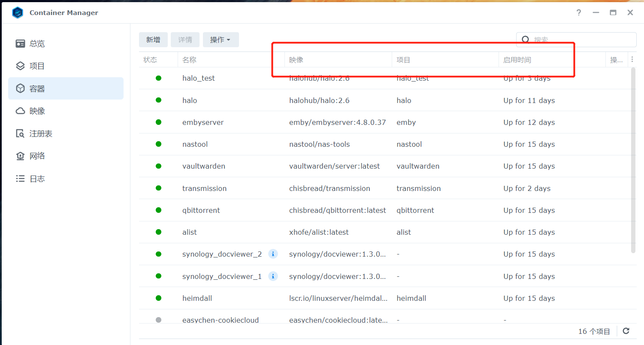Select the synology_docviewer_2 container name
644x345 pixels.
pos(222,254)
